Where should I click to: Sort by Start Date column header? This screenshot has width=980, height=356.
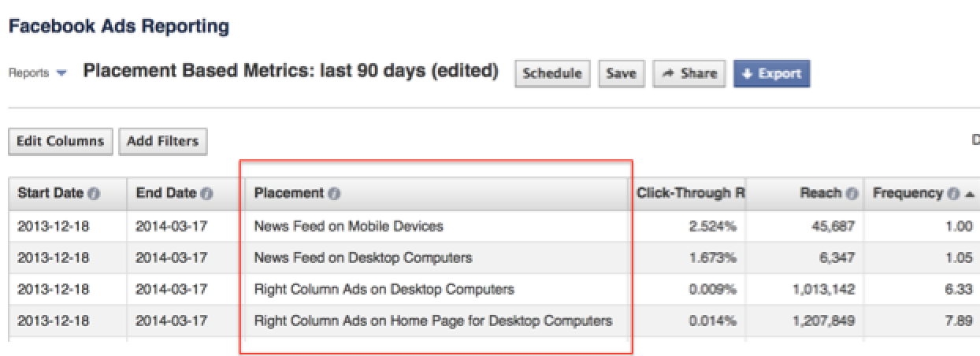[x=67, y=194]
